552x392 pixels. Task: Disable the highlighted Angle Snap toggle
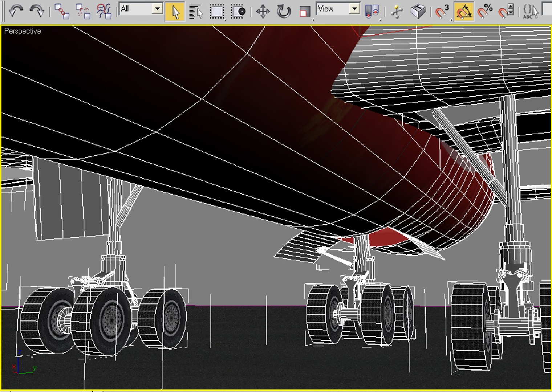click(x=464, y=11)
